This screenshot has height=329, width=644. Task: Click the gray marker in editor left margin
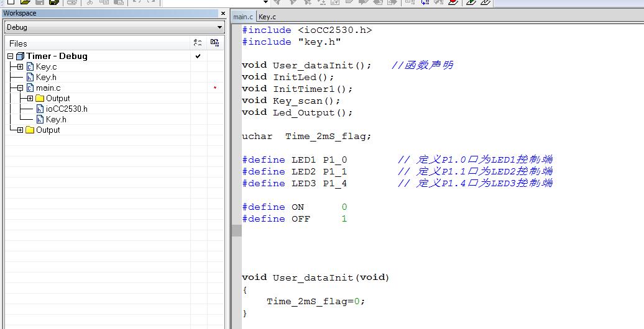pos(236,231)
